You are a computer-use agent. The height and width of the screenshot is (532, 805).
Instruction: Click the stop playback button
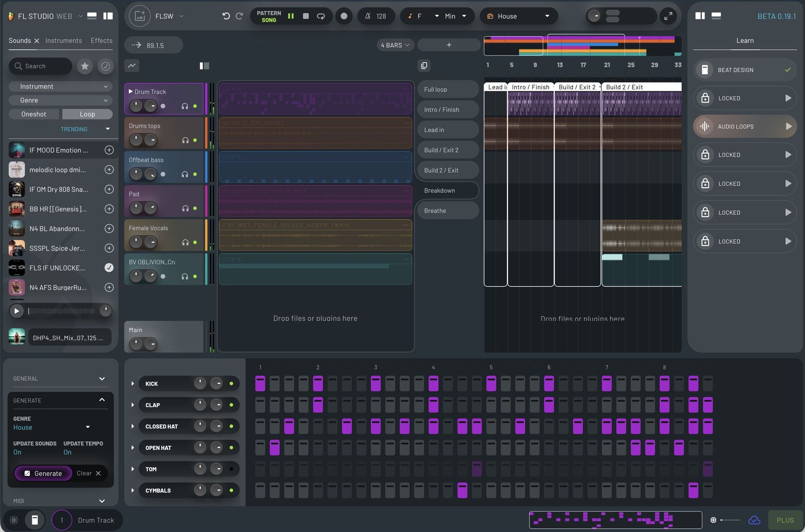tap(306, 16)
